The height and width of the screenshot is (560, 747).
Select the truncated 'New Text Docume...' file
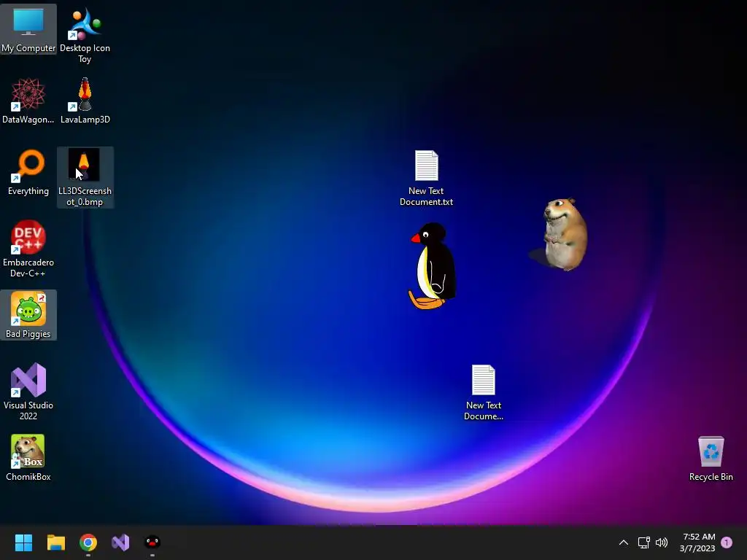point(483,392)
